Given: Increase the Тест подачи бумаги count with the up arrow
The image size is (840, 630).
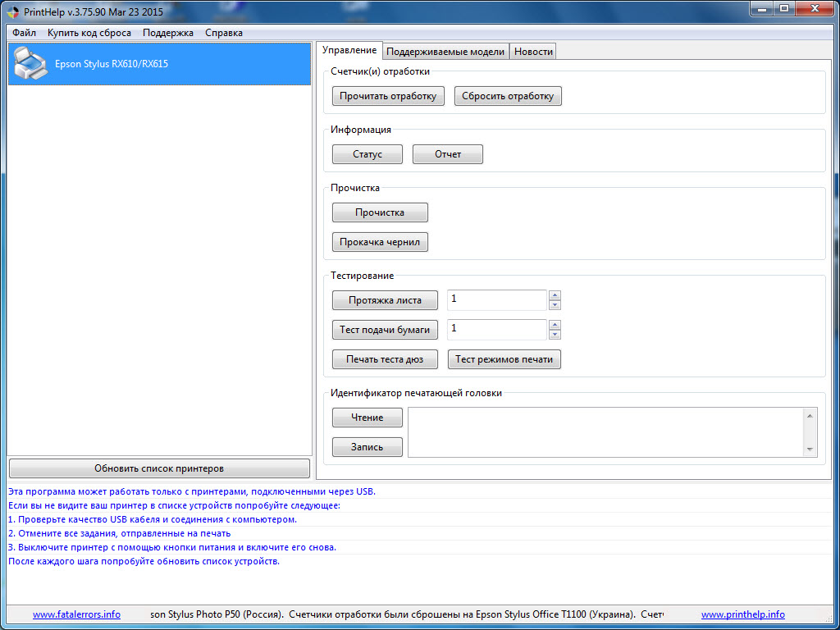Looking at the screenshot, I should 555,325.
